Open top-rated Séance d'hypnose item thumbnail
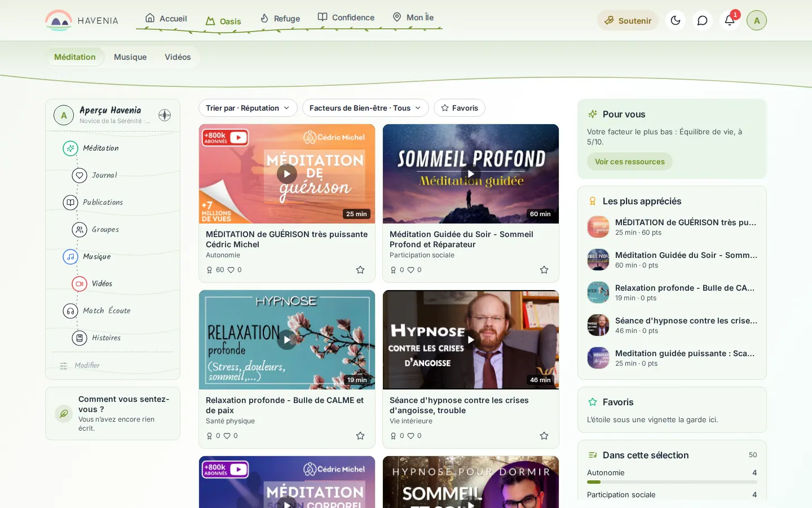812x508 pixels. pos(598,325)
